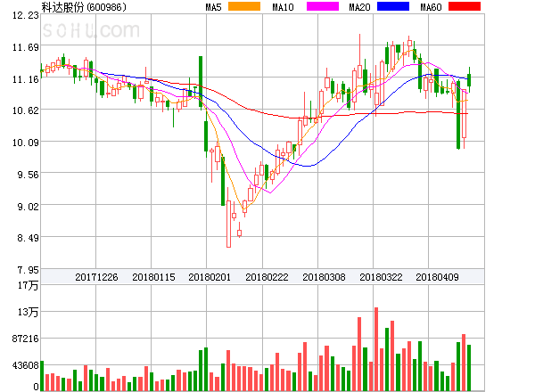Click the 8.49 price axis label

click(28, 238)
